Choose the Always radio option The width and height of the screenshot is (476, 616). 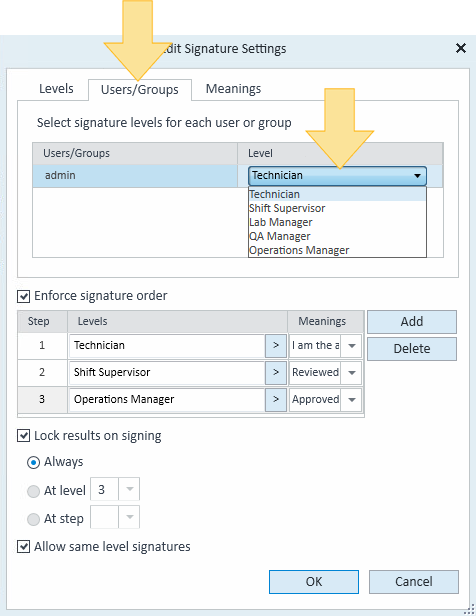click(33, 462)
